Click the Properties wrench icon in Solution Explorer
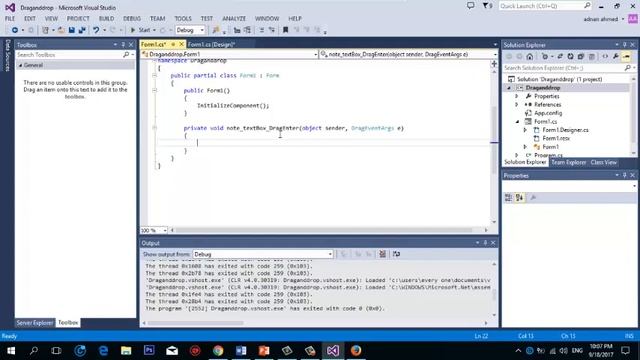 click(616, 57)
